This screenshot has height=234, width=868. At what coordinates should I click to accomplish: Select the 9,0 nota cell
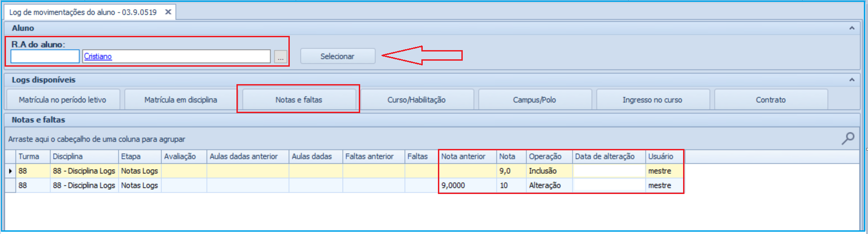(x=512, y=171)
